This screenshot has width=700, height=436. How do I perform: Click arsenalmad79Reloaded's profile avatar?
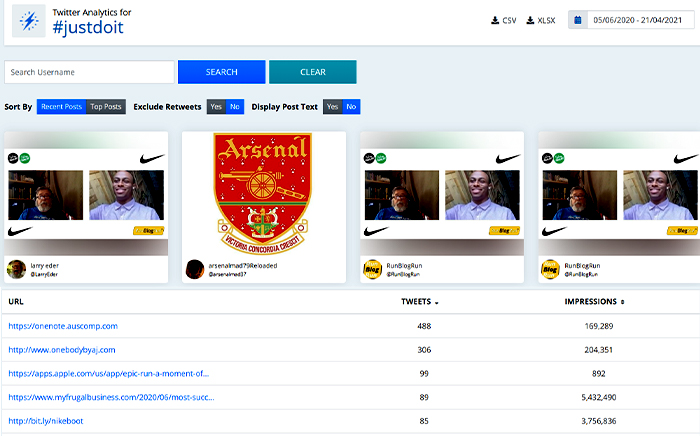click(195, 269)
